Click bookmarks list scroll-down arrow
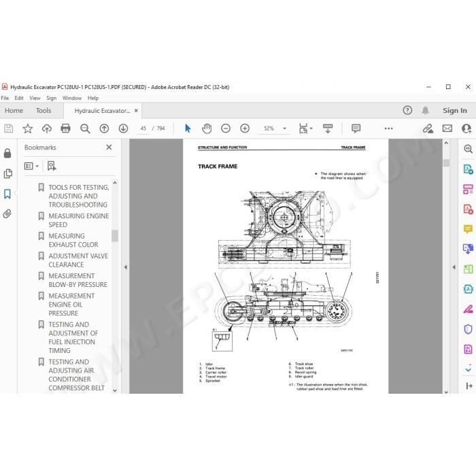476x476 pixels. (x=115, y=390)
